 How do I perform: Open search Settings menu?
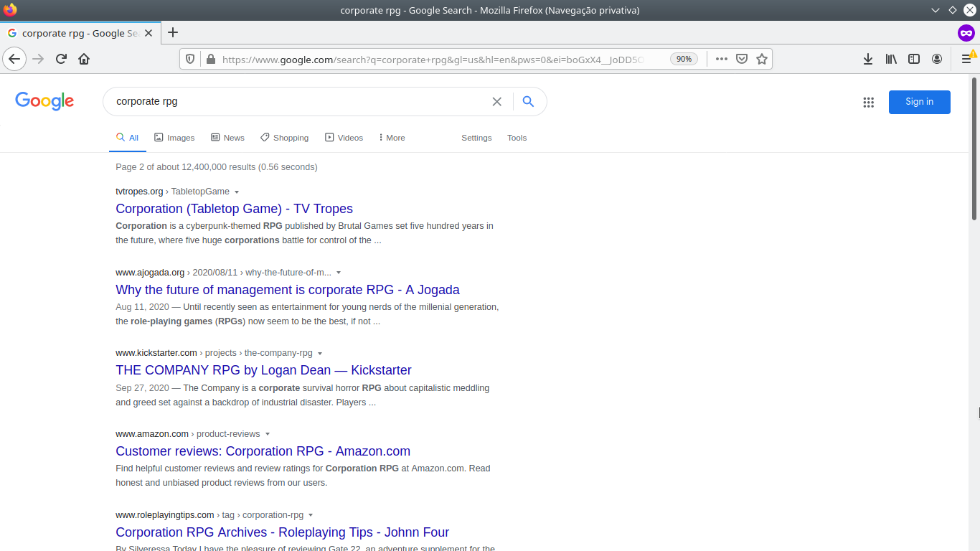tap(476, 138)
